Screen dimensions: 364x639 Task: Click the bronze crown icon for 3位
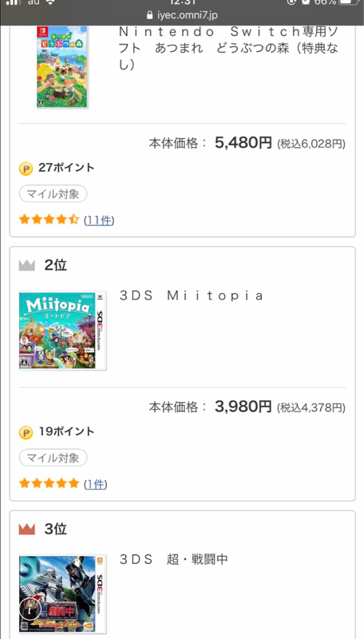click(27, 530)
